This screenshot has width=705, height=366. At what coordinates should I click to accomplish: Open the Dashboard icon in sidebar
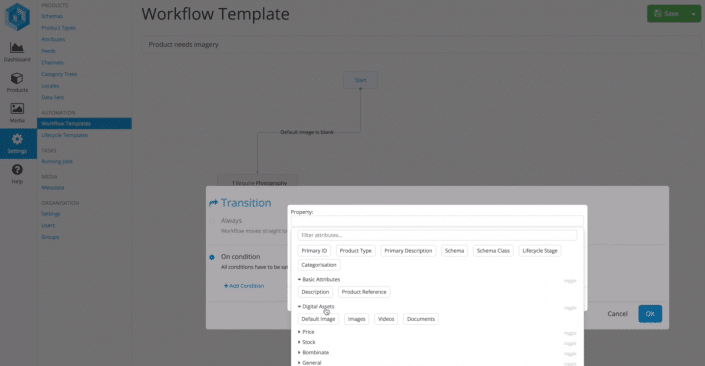coord(17,48)
